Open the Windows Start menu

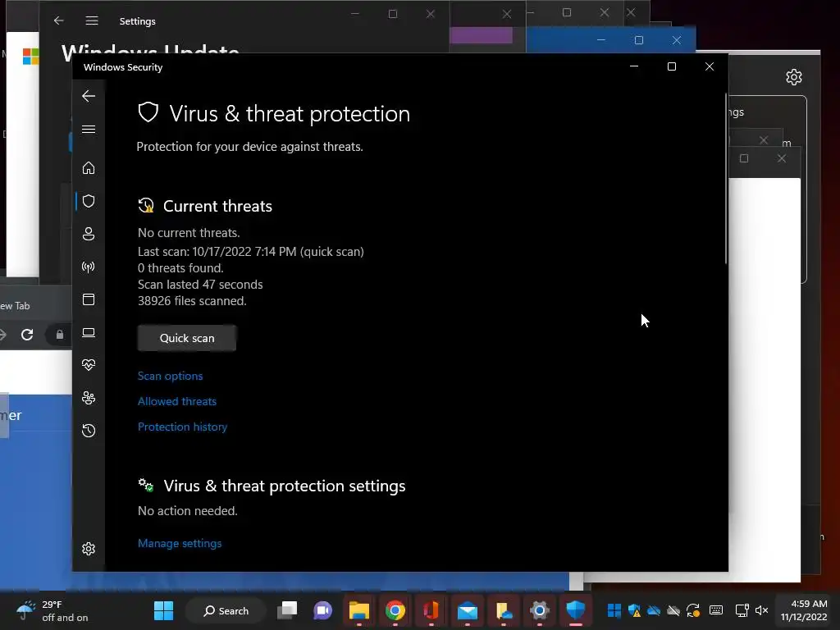163,610
